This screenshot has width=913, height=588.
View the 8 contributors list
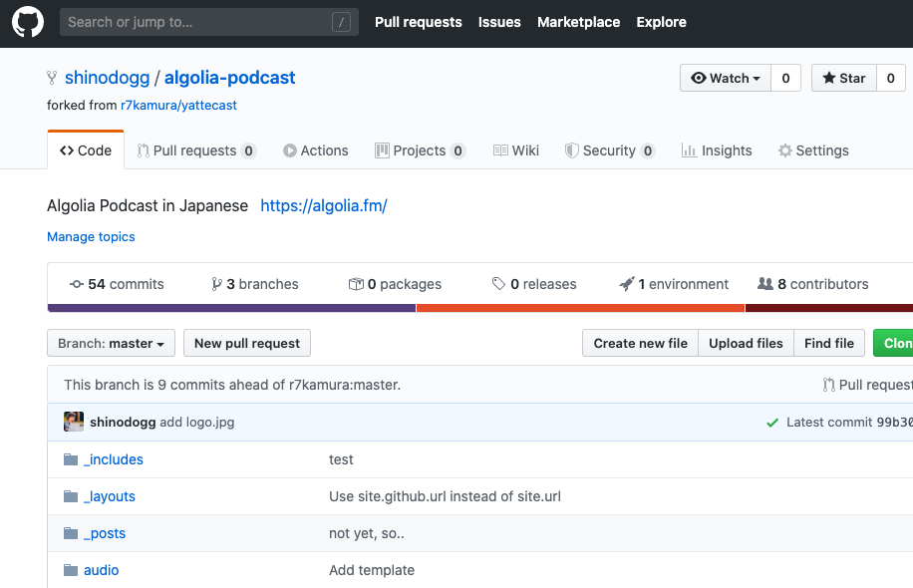[813, 284]
